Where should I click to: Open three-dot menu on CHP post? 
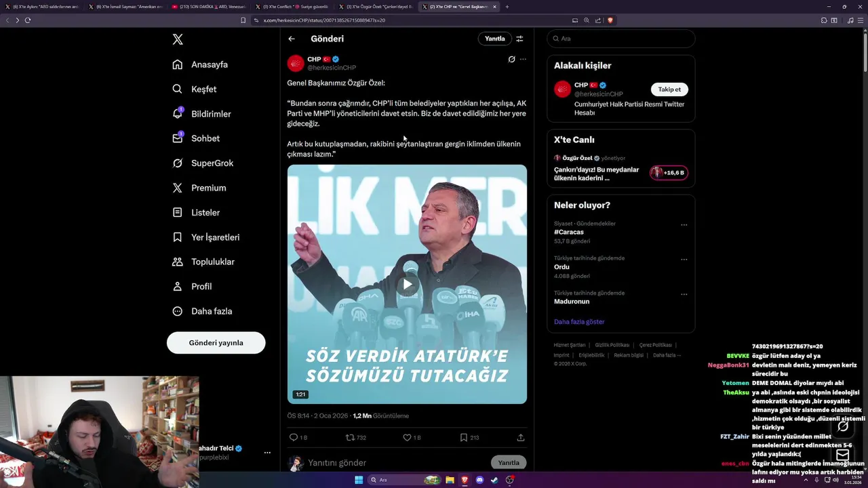coord(523,59)
